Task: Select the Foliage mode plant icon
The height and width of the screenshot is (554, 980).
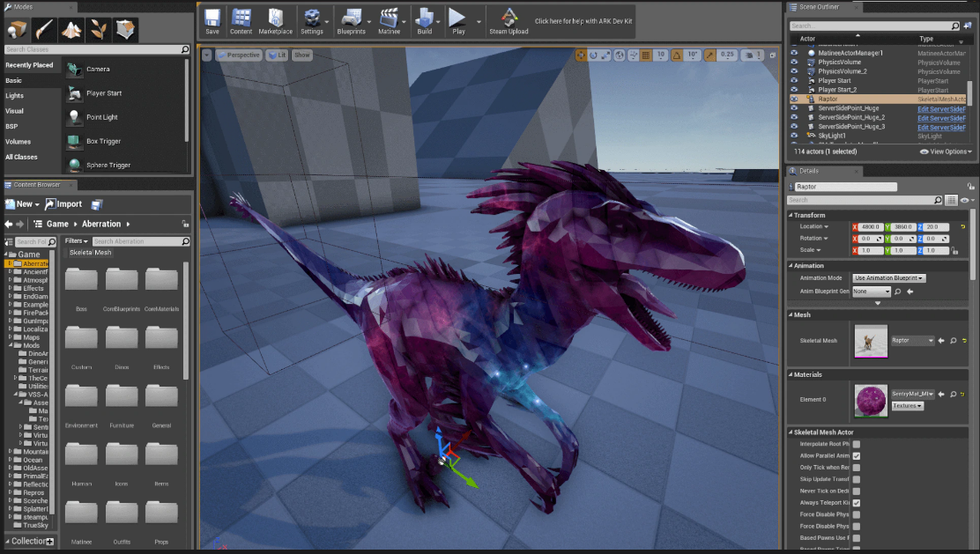Action: click(98, 29)
